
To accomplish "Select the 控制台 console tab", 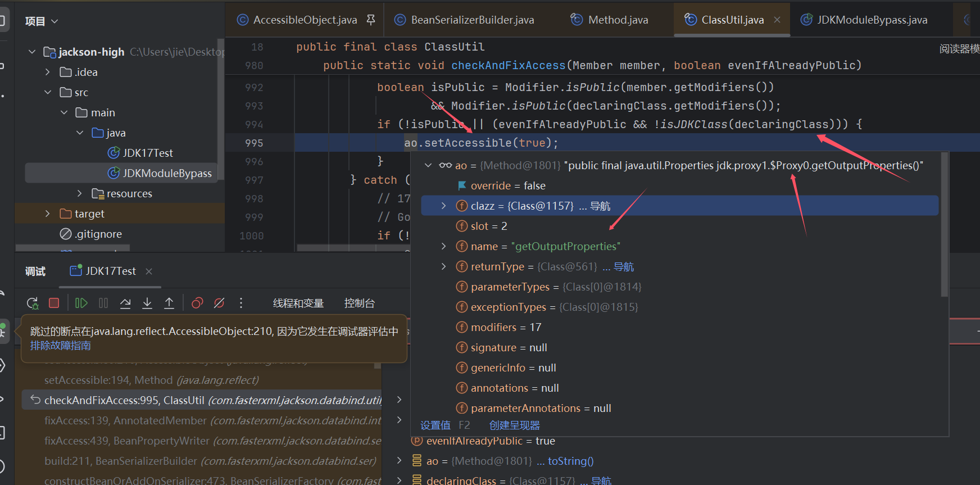I will pyautogui.click(x=360, y=303).
